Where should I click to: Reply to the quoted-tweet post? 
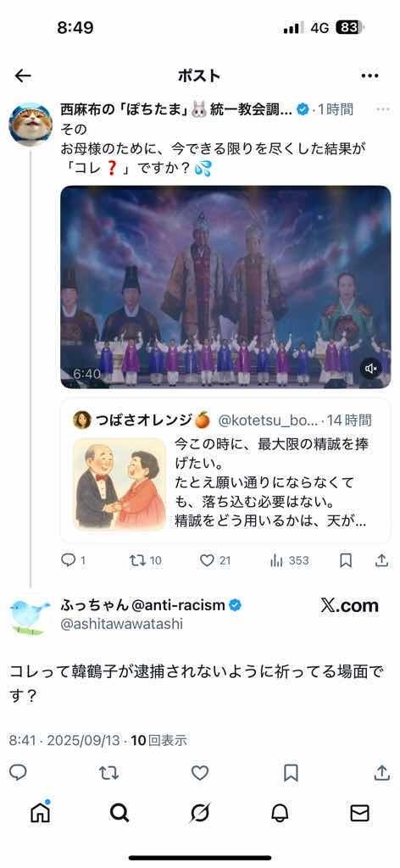73,561
